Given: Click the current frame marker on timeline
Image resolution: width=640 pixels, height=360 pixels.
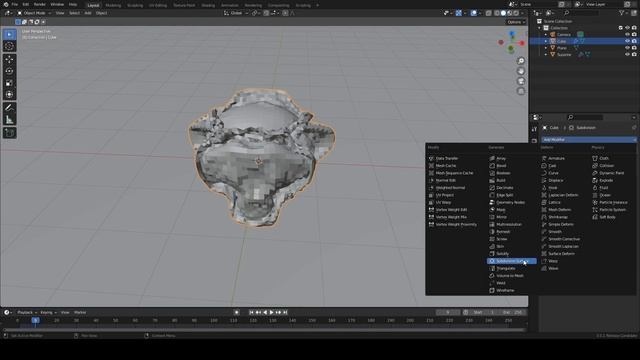Looking at the screenshot, I should click(36, 321).
